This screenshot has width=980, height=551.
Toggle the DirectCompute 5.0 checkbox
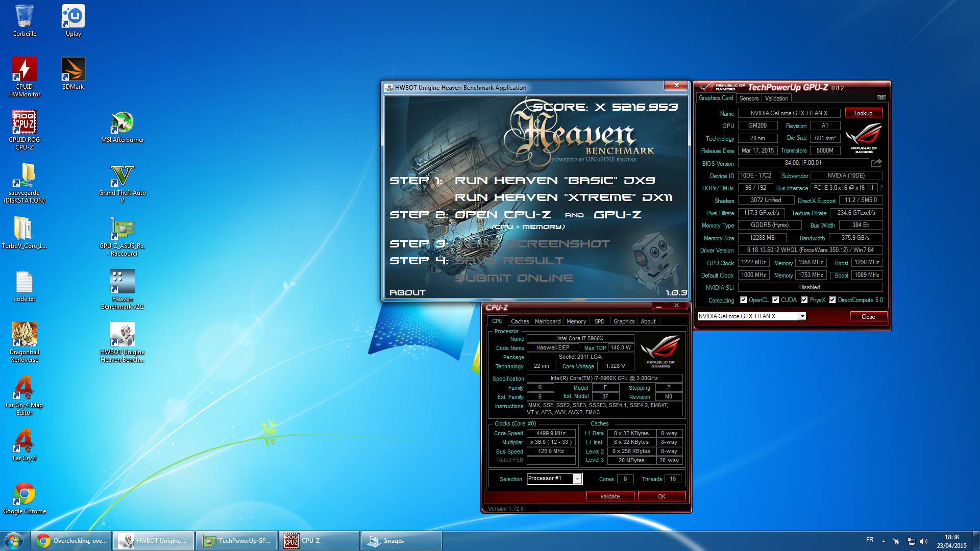pos(832,300)
